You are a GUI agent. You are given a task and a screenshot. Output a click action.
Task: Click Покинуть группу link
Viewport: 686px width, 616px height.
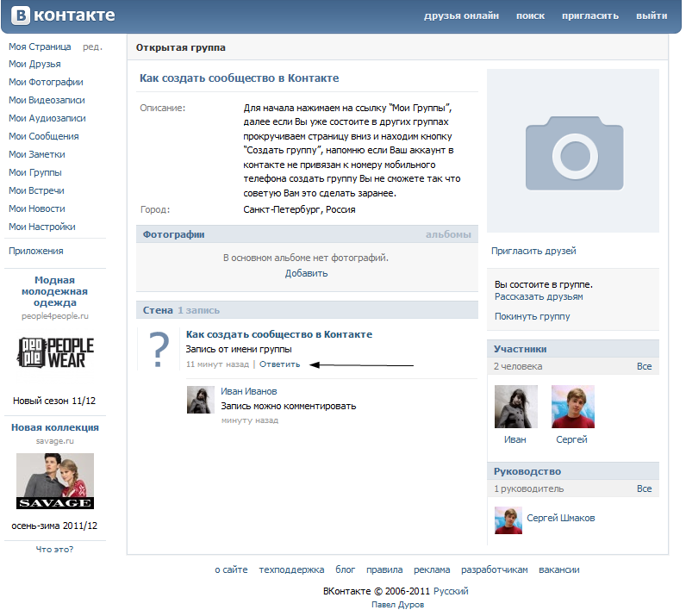point(534,318)
